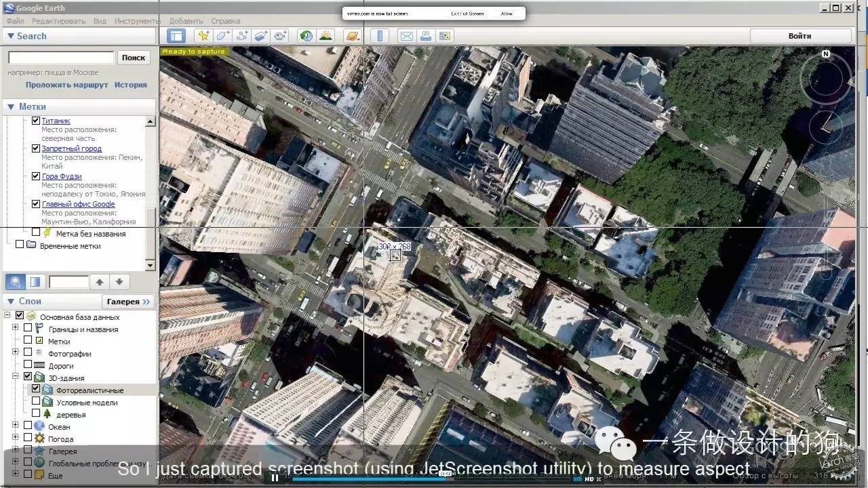Open View in Google Maps icon
Image resolution: width=868 pixels, height=488 pixels.
pyautogui.click(x=445, y=36)
